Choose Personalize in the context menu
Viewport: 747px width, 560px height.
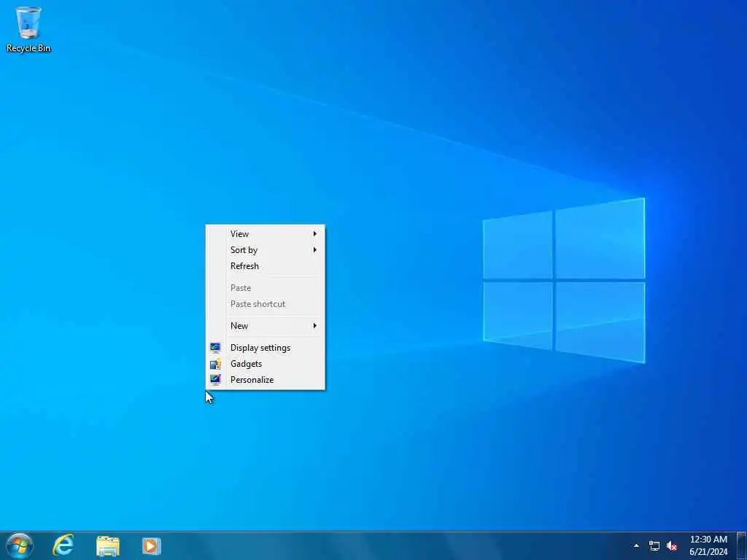coord(266,380)
